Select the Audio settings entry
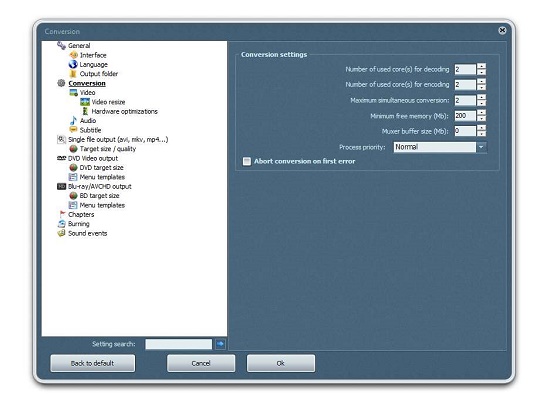Image resolution: width=550 pixels, height=416 pixels. point(88,121)
